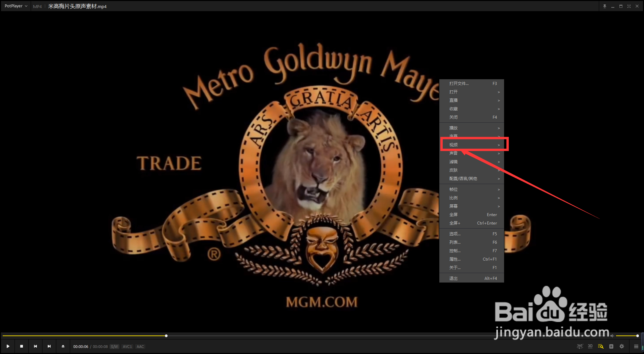Stop the video playback
This screenshot has height=354, width=644.
(x=22, y=346)
